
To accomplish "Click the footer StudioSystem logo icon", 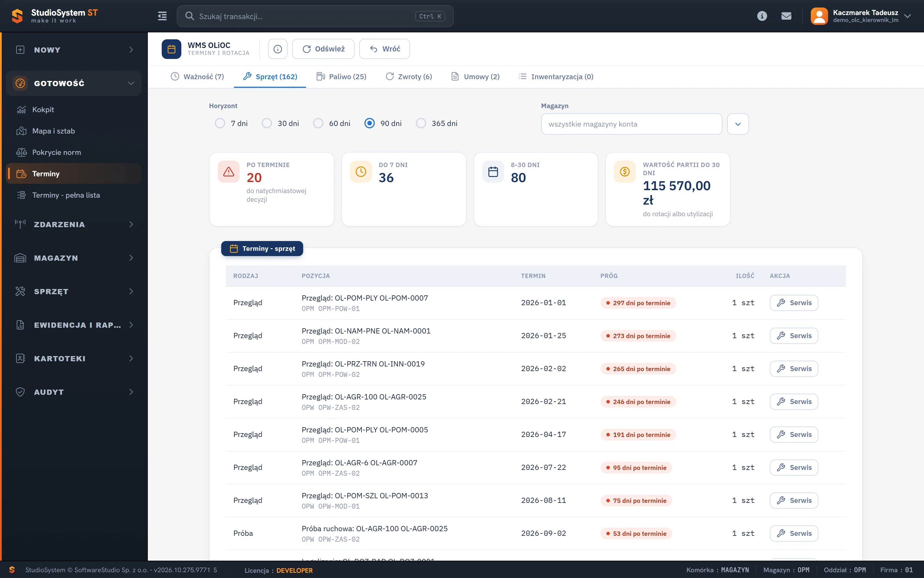I will point(12,570).
